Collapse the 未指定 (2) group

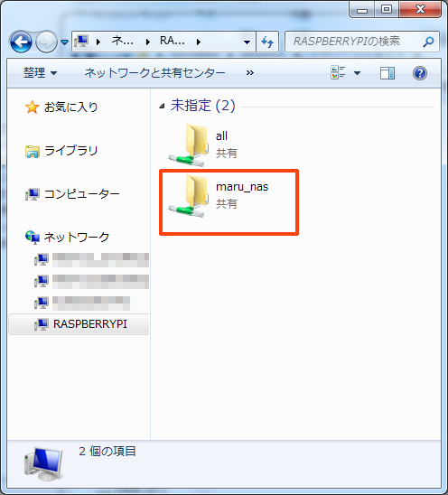coord(162,107)
